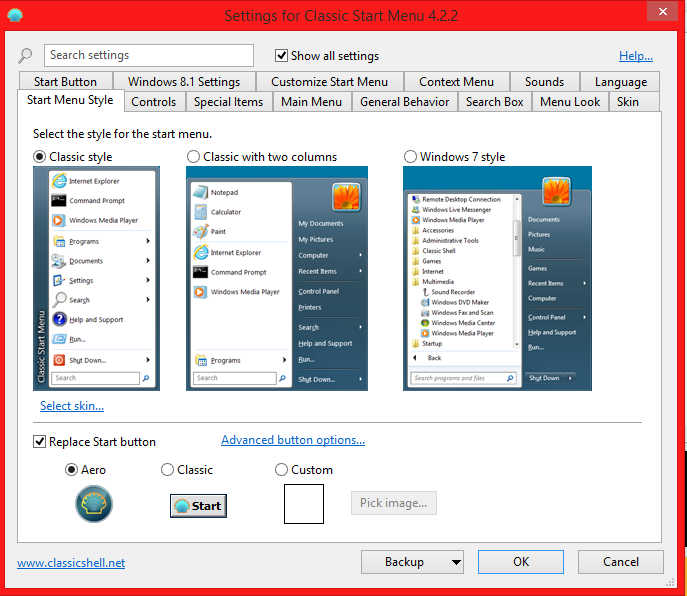Click the empty Custom button image box
687x596 pixels.
304,504
